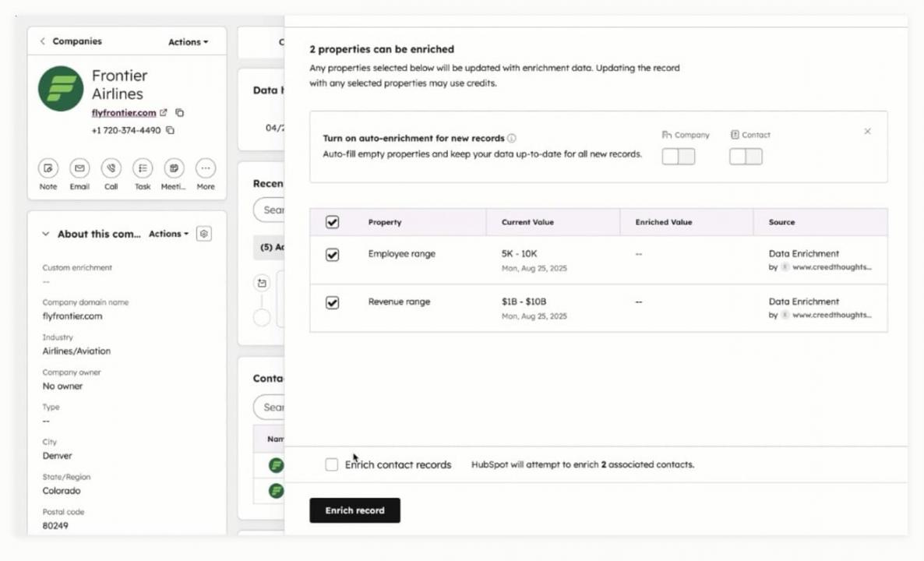Click the Frontier Airlines logo
The width and height of the screenshot is (924, 561).
pyautogui.click(x=61, y=88)
